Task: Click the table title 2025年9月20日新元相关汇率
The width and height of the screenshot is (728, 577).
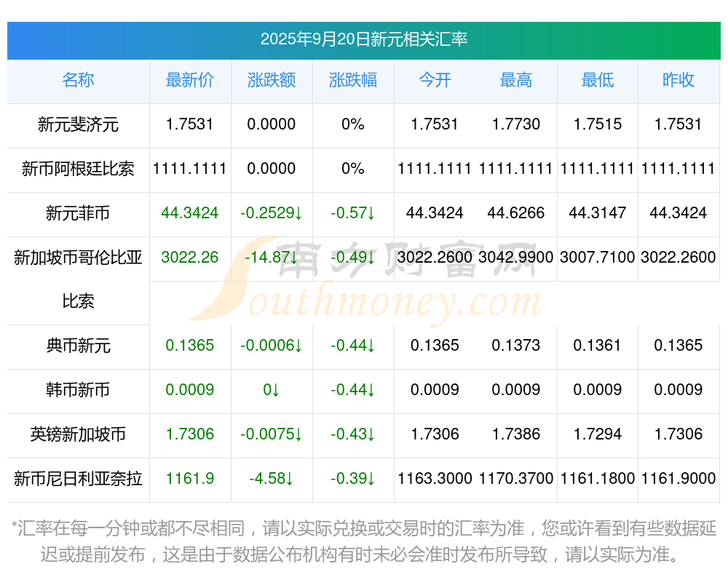Action: click(363, 39)
